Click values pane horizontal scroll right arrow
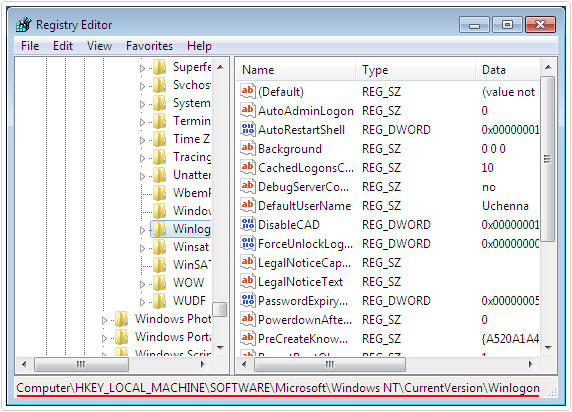 click(x=530, y=364)
